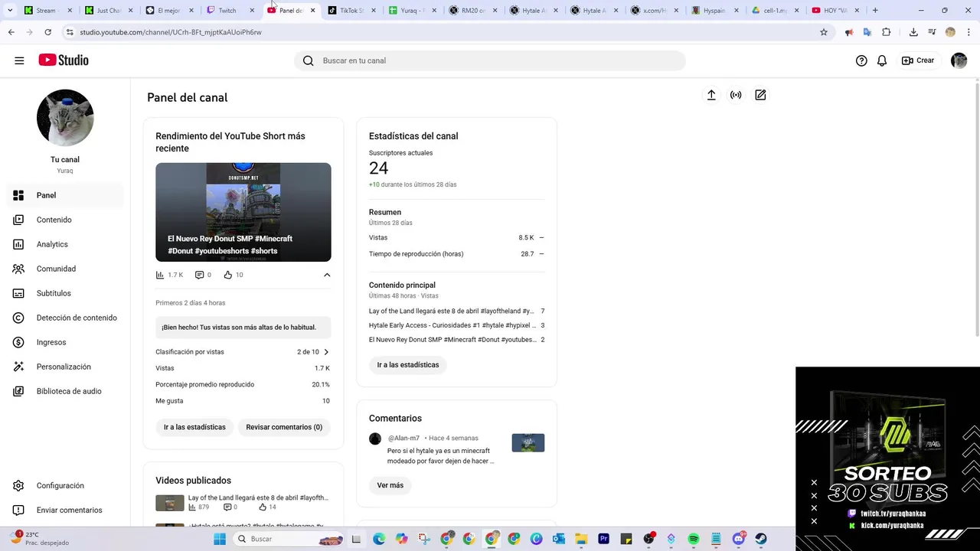Image resolution: width=980 pixels, height=551 pixels.
Task: Click the Personalización magic wand icon
Action: [19, 367]
